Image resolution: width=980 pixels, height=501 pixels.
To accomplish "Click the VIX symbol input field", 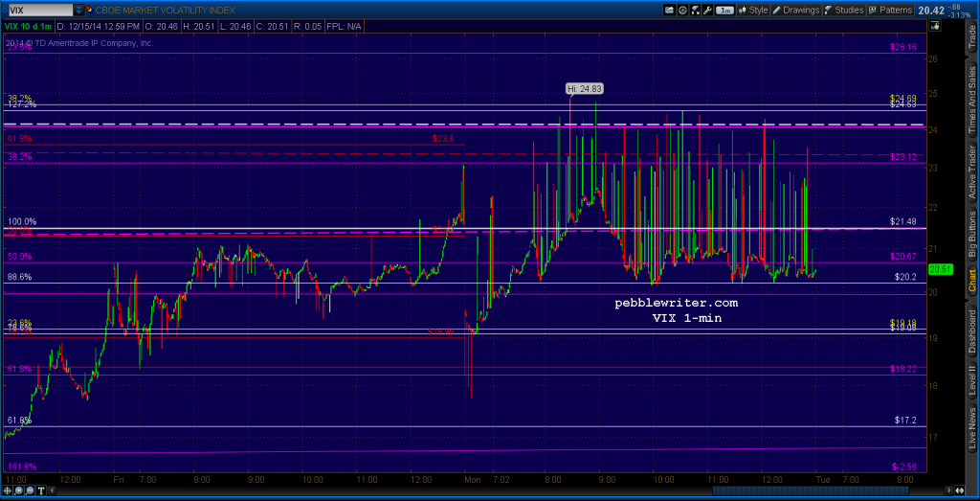I will pos(40,10).
